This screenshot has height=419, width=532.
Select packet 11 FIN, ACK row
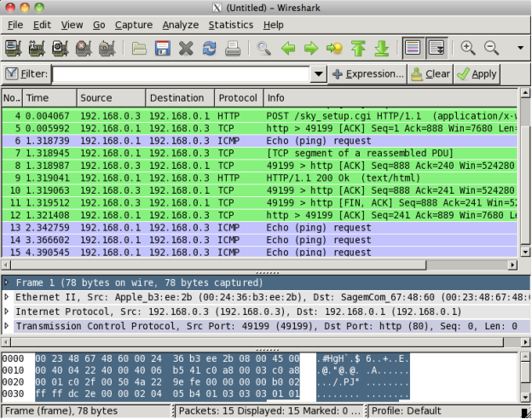pos(259,203)
